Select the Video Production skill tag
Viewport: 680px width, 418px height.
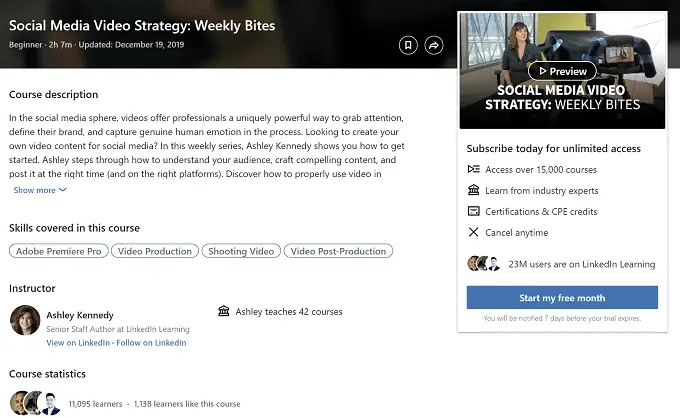154,251
